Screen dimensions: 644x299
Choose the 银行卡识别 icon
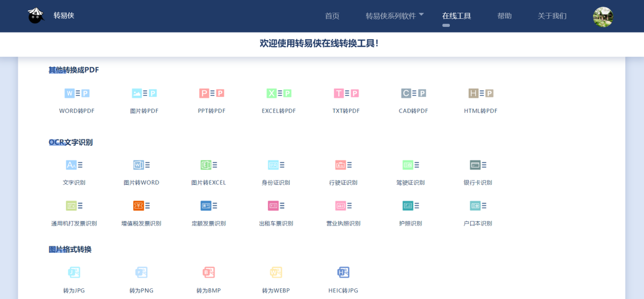click(x=478, y=165)
